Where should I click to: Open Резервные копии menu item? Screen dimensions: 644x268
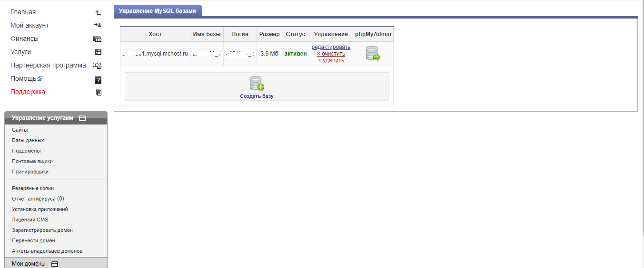point(33,188)
